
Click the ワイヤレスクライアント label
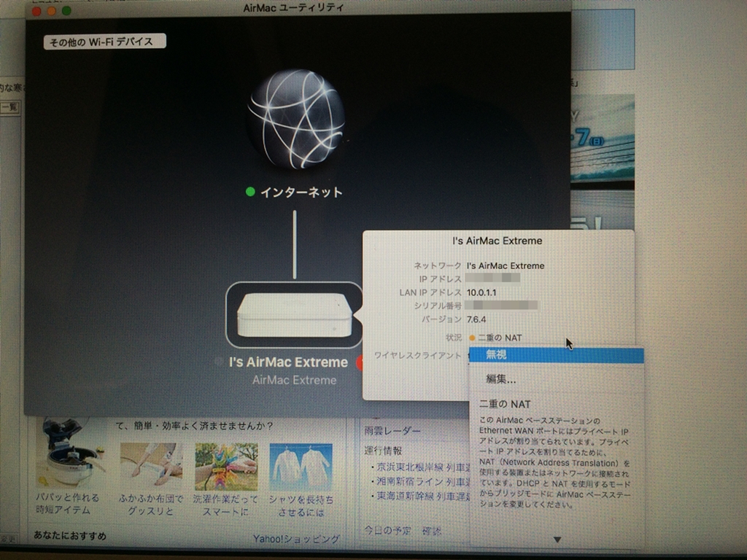coord(418,355)
